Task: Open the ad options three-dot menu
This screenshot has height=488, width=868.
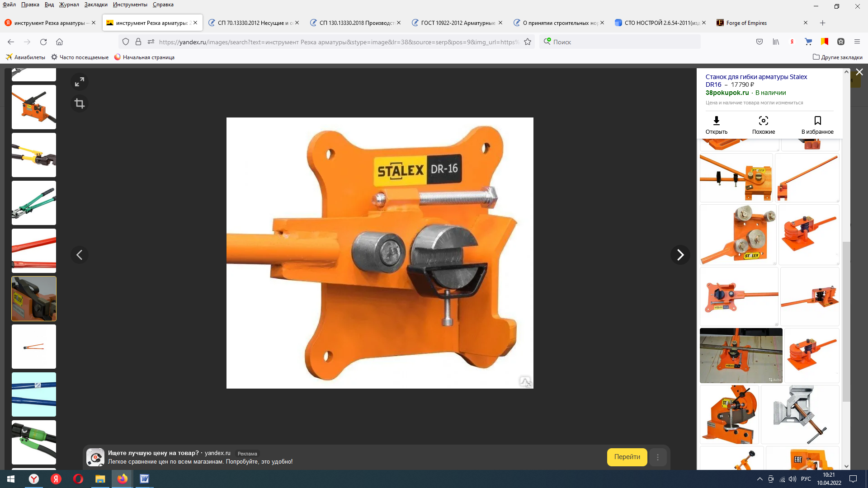Action: (658, 457)
